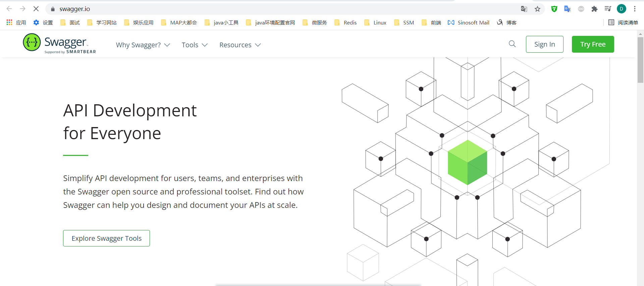Click the page vertical scrollbar thumb
Viewport: 644px width, 286px height.
coord(640,60)
